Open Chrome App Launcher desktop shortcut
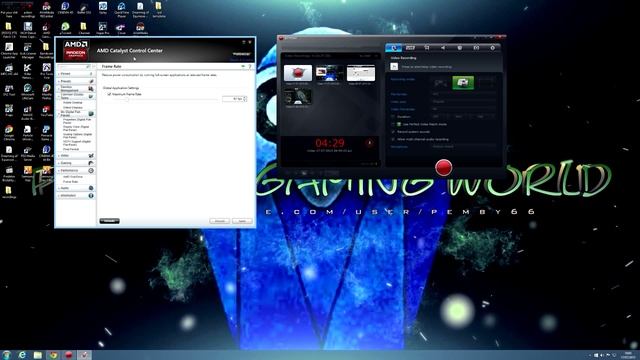Viewport: 640px width, 360px height. [9, 51]
